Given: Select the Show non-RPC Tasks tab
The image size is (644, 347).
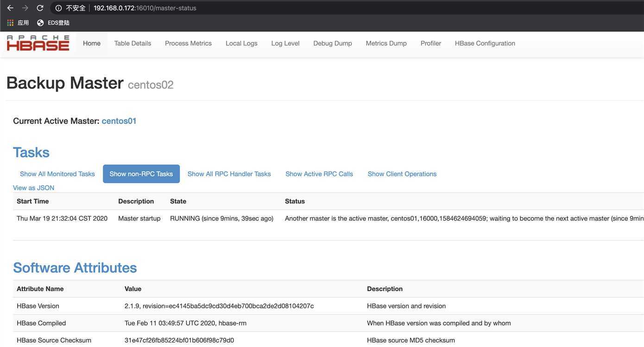Looking at the screenshot, I should click(x=141, y=174).
